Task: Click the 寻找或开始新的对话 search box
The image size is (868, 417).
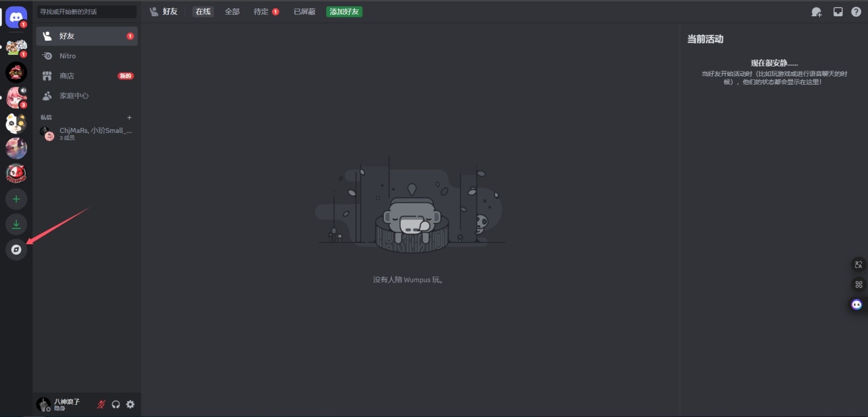Action: 87,12
